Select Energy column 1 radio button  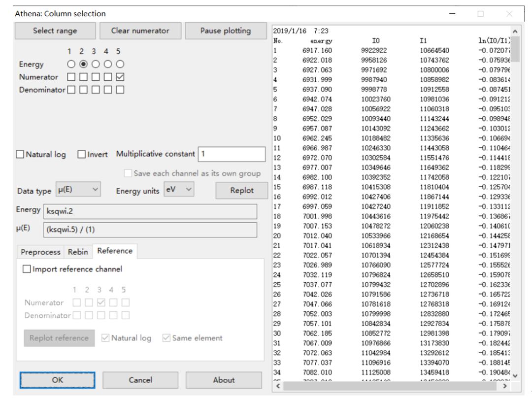[72, 64]
